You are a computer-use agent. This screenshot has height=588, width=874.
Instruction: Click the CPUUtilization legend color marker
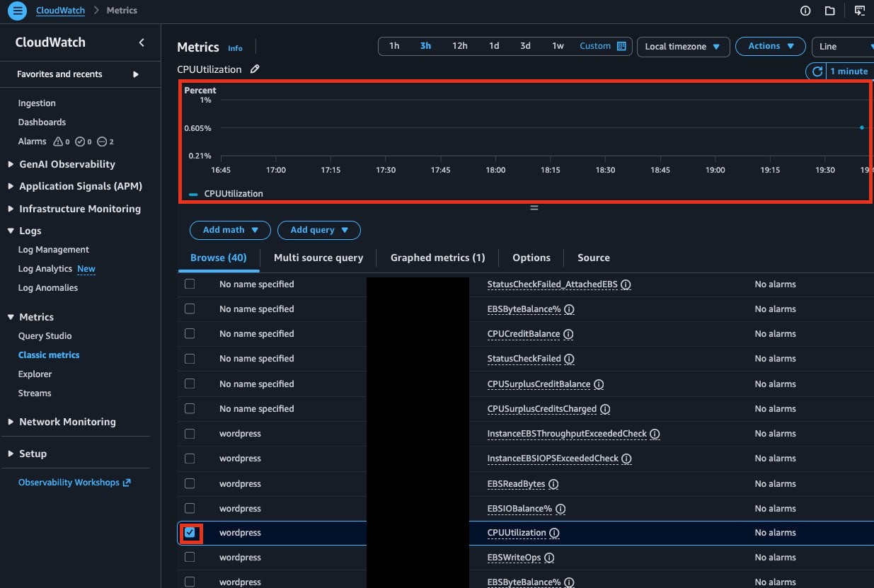pyautogui.click(x=194, y=194)
